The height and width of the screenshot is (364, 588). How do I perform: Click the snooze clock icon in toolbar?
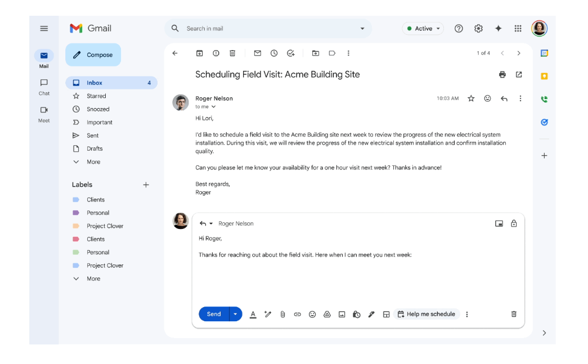click(274, 53)
